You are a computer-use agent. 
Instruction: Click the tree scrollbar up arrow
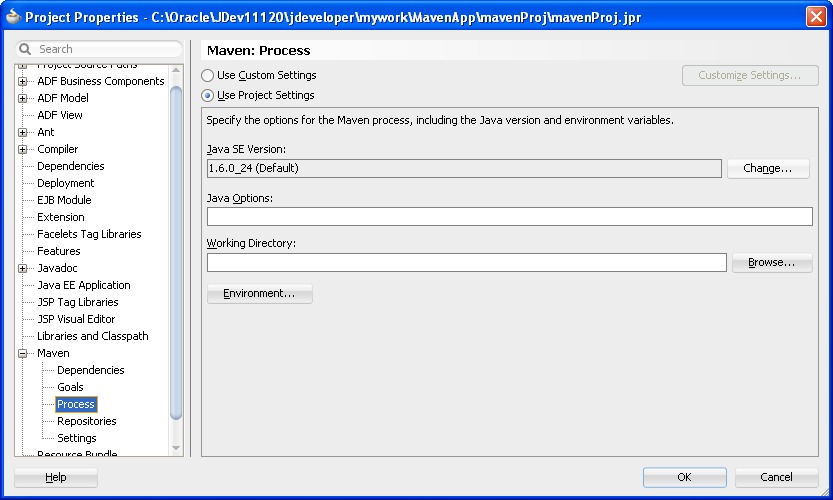click(x=176, y=71)
